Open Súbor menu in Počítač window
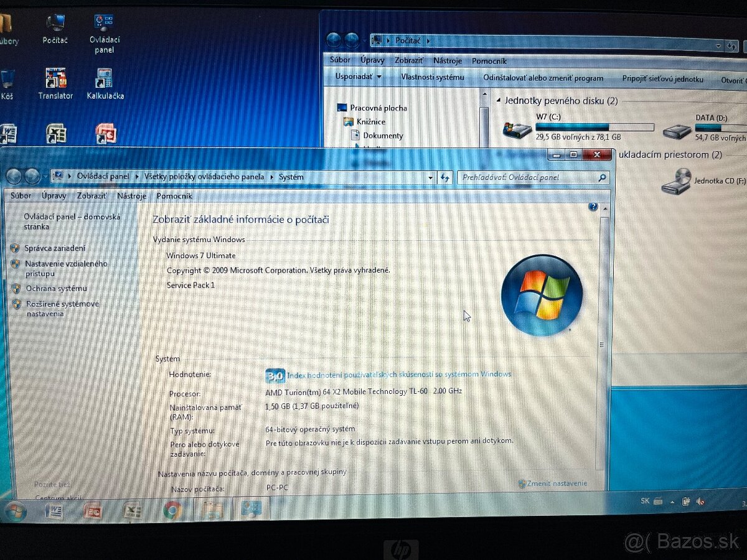 341,60
